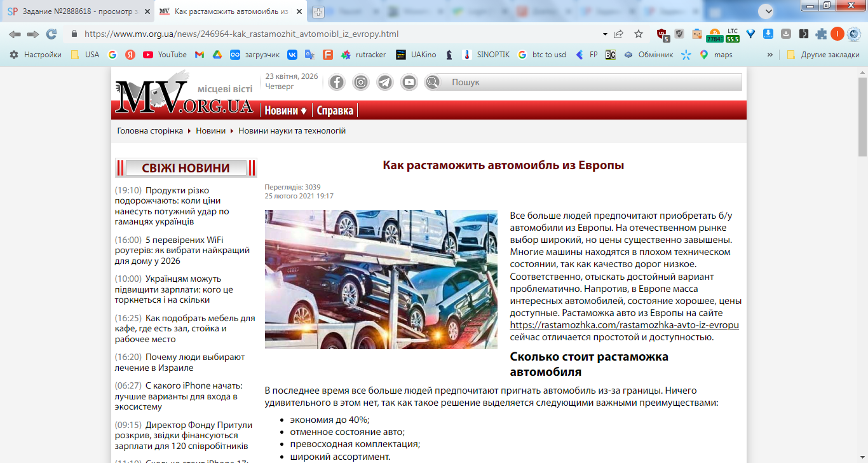
Task: Follow the rastamozhka.com article link
Action: click(x=625, y=325)
